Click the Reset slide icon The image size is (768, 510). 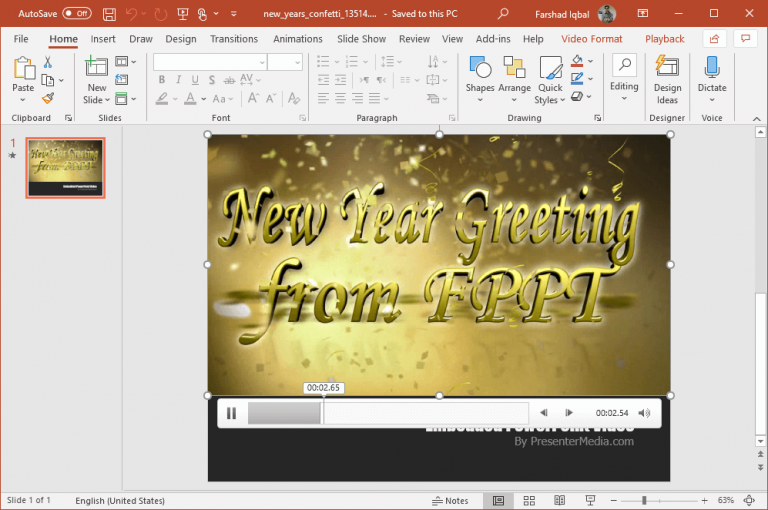(121, 80)
